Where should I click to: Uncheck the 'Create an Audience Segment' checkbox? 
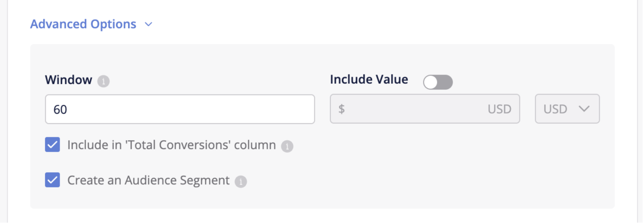[x=53, y=180]
